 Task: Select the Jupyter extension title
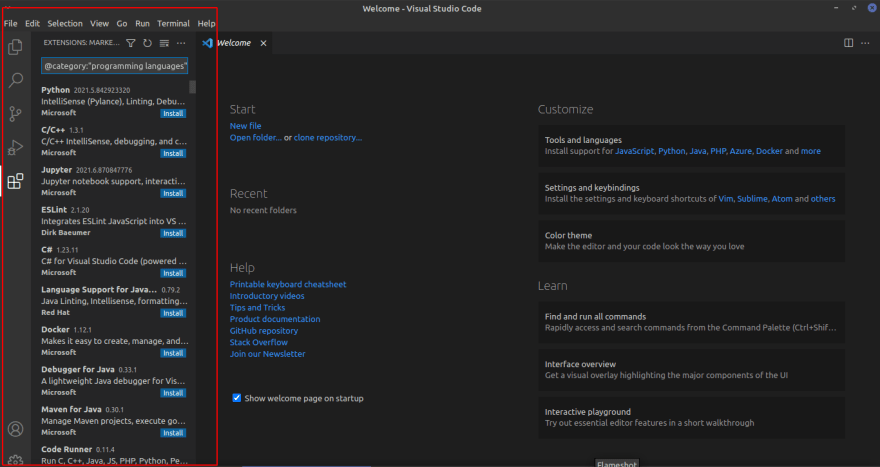coord(57,170)
